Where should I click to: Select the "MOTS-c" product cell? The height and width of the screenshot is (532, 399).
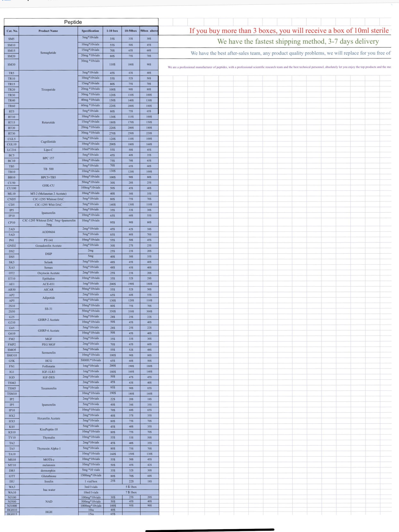point(49,460)
